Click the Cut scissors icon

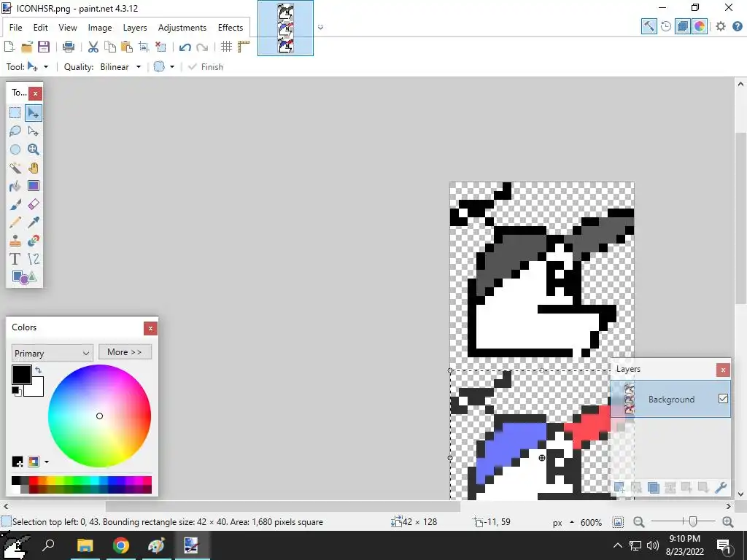point(93,47)
